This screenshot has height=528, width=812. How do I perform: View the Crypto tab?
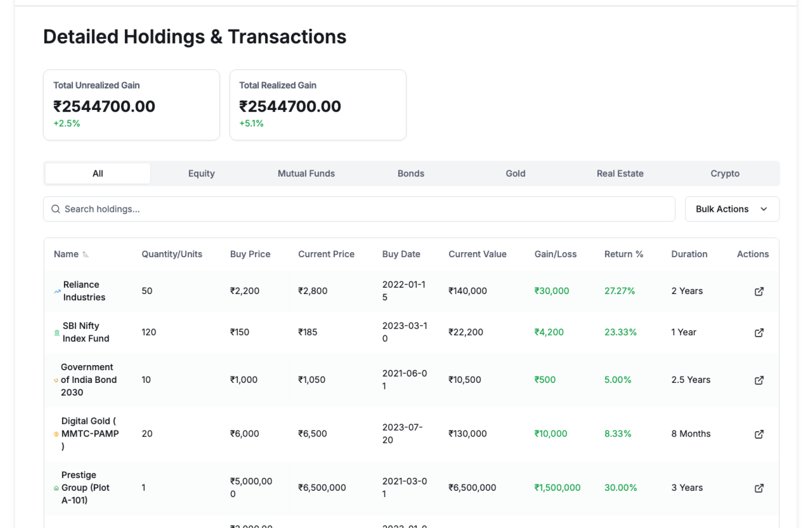tap(724, 173)
